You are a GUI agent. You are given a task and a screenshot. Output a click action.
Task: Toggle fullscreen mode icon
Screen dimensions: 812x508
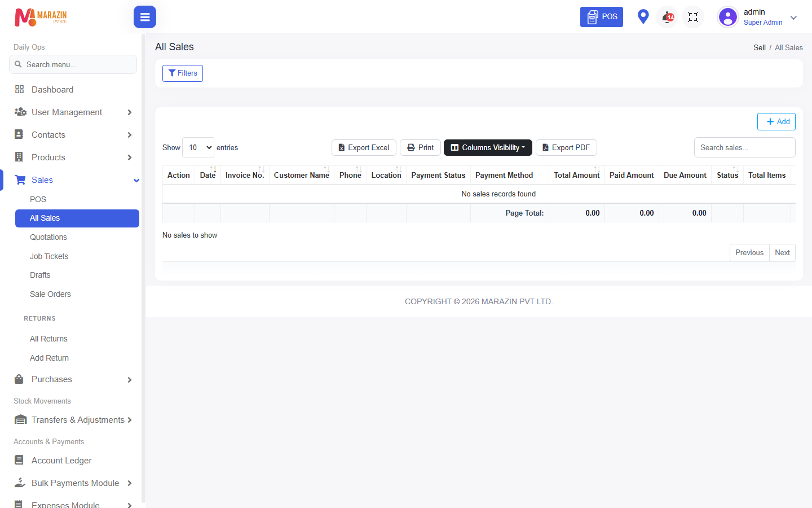point(693,17)
